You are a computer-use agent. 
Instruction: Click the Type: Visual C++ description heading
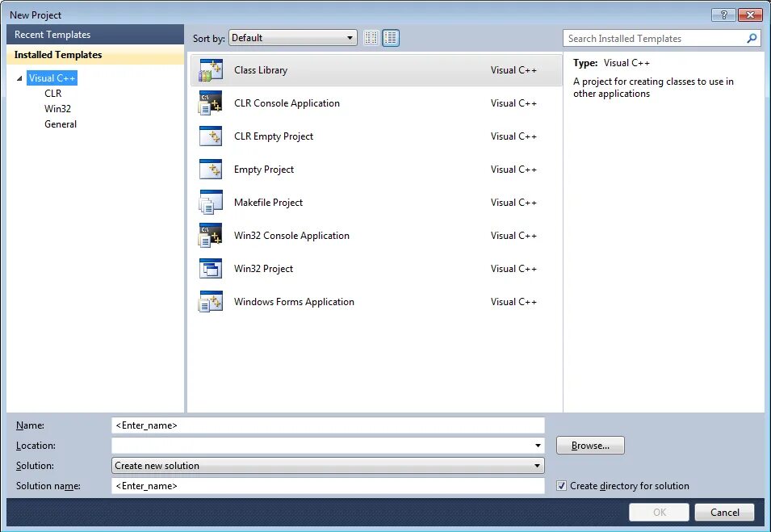click(x=611, y=63)
